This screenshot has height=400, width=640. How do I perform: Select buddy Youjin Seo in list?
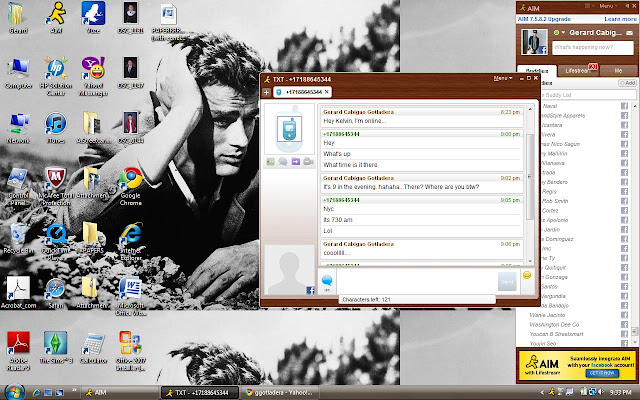(543, 343)
